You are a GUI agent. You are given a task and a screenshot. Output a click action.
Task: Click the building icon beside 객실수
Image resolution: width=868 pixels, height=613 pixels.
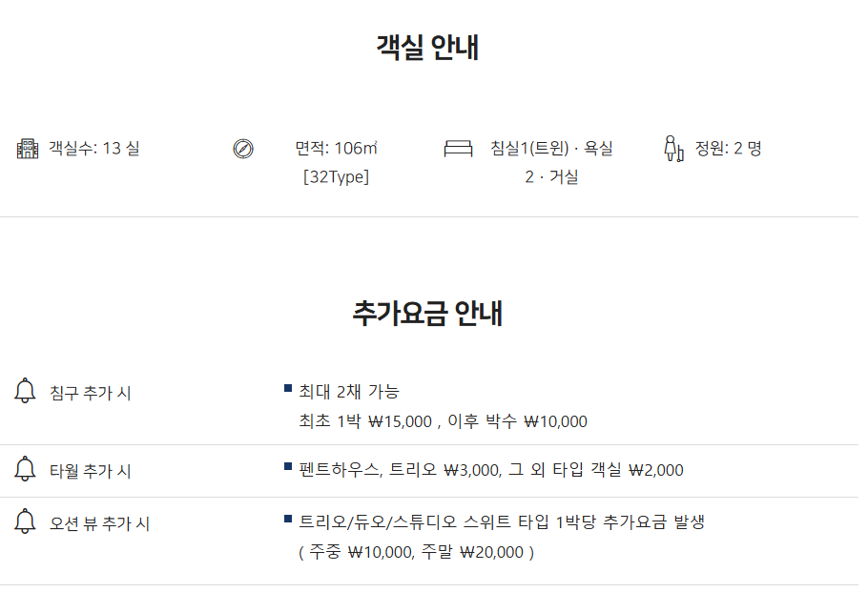pyautogui.click(x=28, y=149)
